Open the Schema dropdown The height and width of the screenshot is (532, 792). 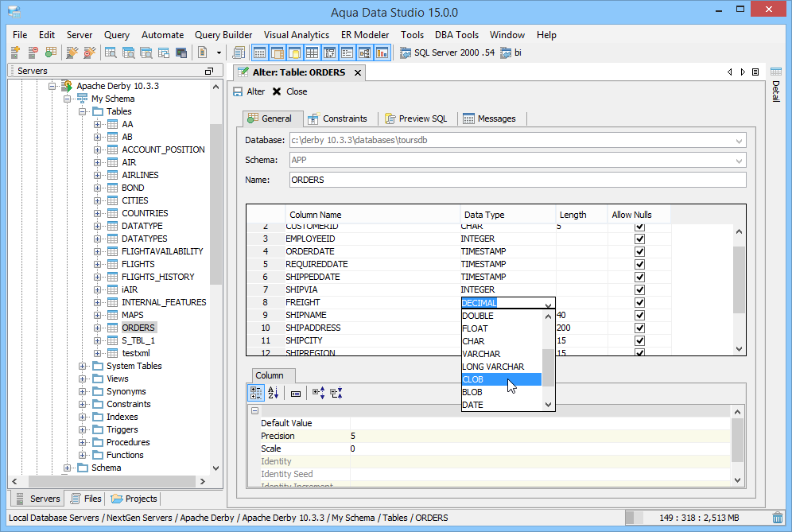click(739, 161)
